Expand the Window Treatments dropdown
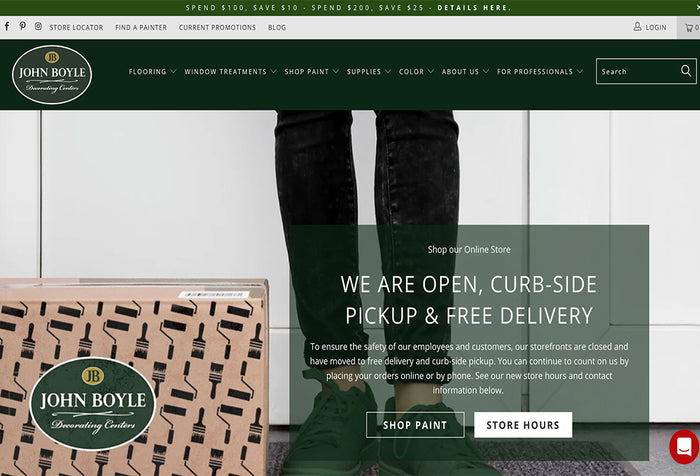 click(x=230, y=71)
